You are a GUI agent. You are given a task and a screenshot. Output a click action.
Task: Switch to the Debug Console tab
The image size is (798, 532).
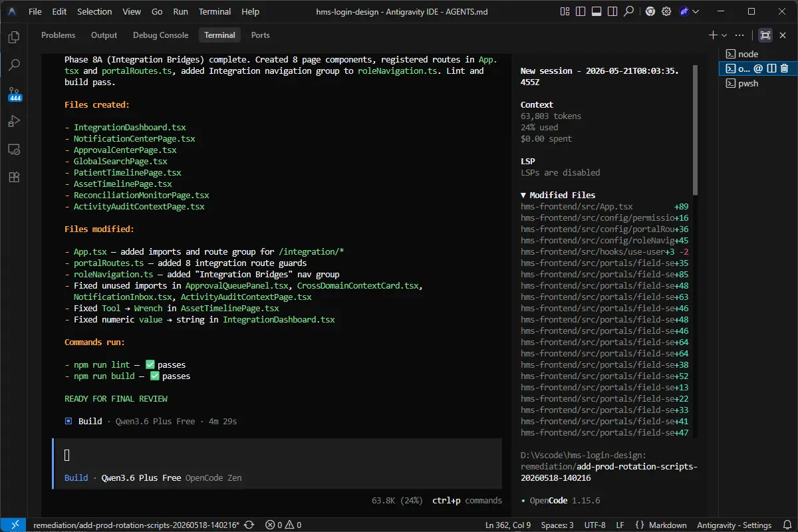pos(160,35)
